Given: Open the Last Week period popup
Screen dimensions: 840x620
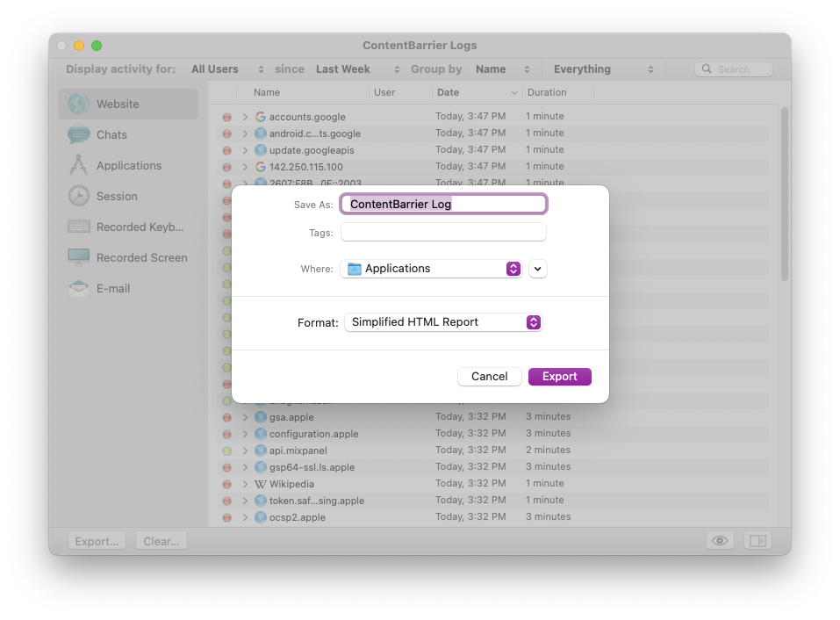Looking at the screenshot, I should point(358,69).
